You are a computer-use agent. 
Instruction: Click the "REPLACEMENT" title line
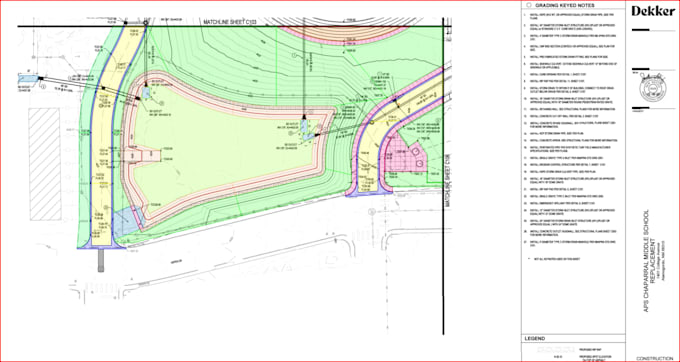tap(654, 261)
